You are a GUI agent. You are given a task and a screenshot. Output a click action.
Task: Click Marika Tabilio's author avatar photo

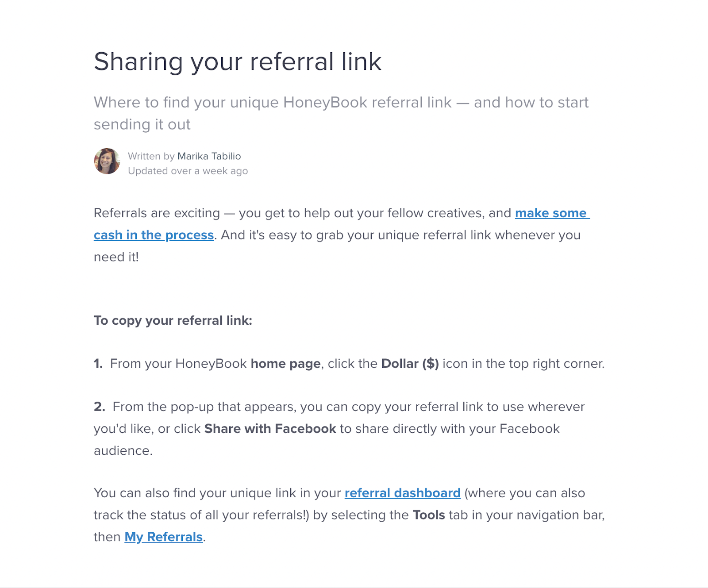[107, 161]
